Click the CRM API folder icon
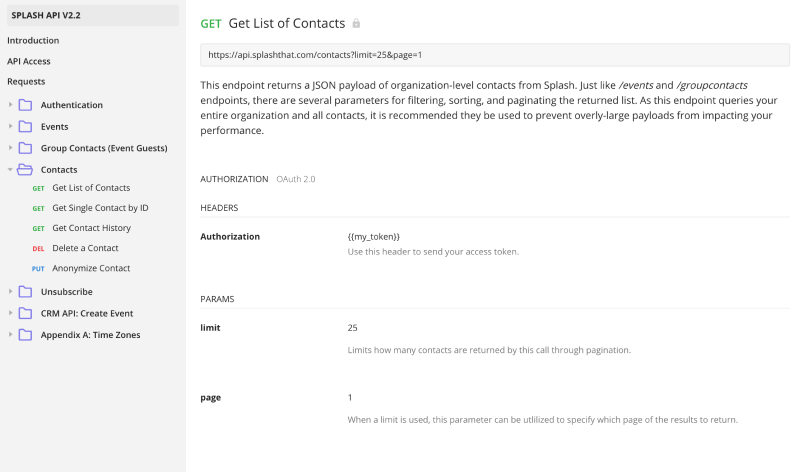This screenshot has height=472, width=803. pyautogui.click(x=25, y=313)
